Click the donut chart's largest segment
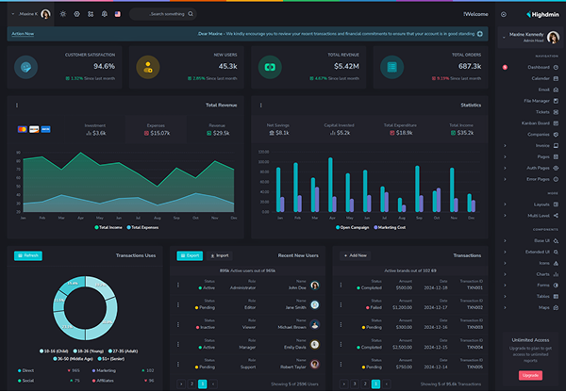 108,318
